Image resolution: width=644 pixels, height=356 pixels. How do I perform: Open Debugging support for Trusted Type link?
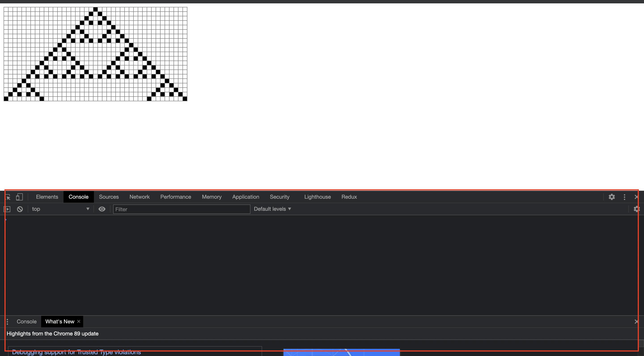pyautogui.click(x=76, y=352)
